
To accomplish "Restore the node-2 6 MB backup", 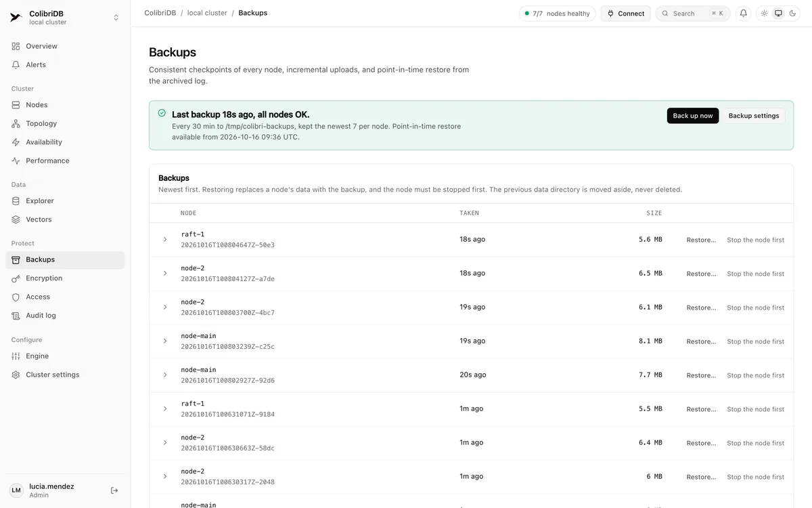I will tap(701, 477).
